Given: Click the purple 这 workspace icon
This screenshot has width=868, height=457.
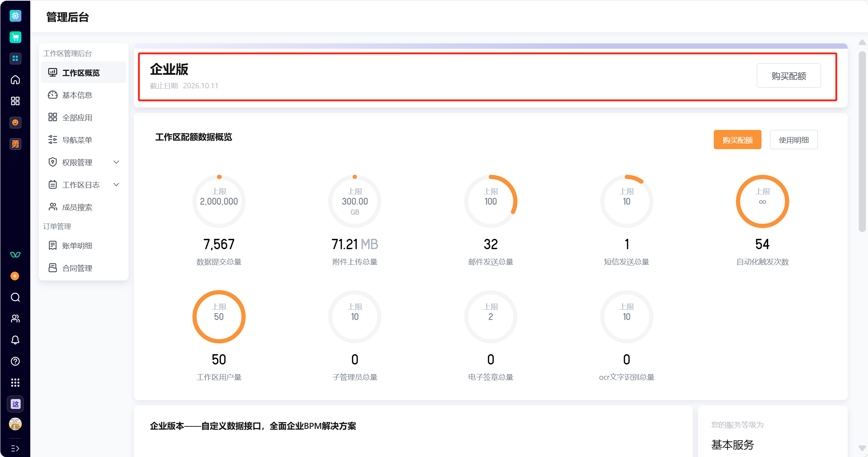Looking at the screenshot, I should click(15, 404).
